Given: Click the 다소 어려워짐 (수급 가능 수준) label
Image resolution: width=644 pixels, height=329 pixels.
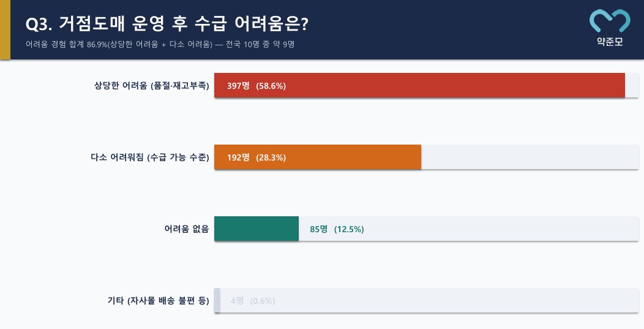Looking at the screenshot, I should tap(149, 157).
